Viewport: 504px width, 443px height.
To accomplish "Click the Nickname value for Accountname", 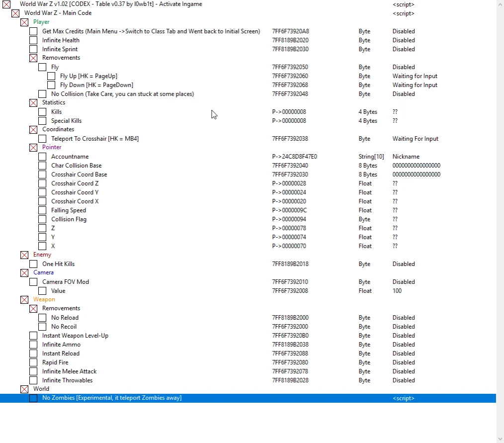I will coord(406,157).
